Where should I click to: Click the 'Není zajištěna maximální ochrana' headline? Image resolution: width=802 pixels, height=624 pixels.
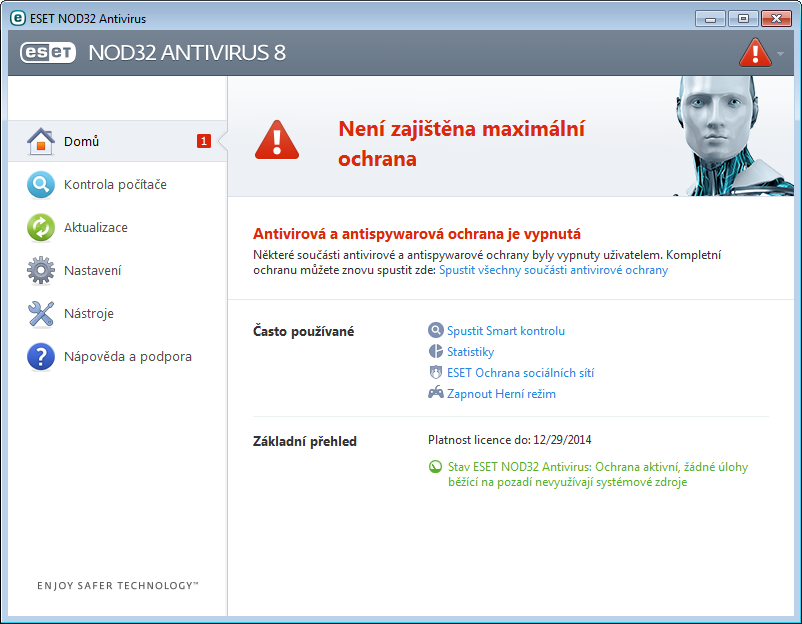[461, 144]
